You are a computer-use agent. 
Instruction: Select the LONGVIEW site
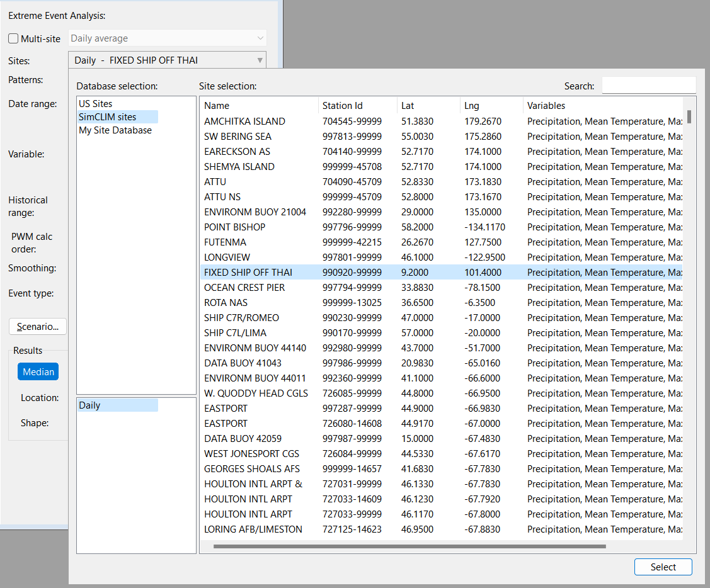[442, 257]
